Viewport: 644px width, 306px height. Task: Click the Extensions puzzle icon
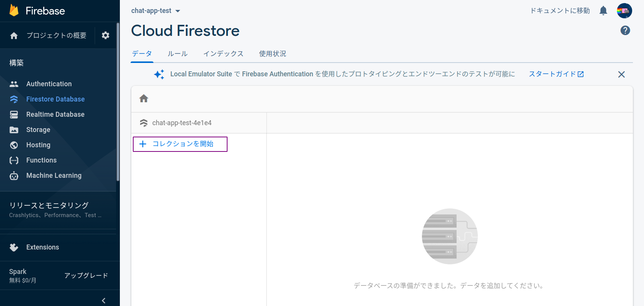[x=14, y=247]
